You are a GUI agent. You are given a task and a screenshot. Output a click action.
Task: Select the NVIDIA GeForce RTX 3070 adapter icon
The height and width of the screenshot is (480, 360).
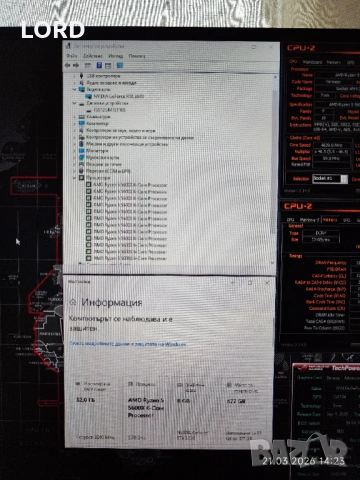89,96
